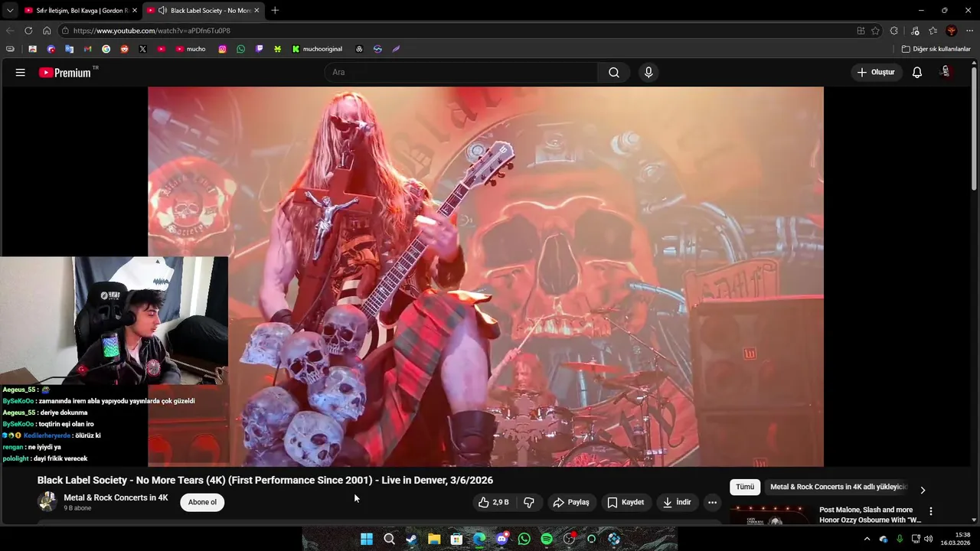Open the taskbar clock showing 15:38
The height and width of the screenshot is (551, 980).
pos(955,539)
